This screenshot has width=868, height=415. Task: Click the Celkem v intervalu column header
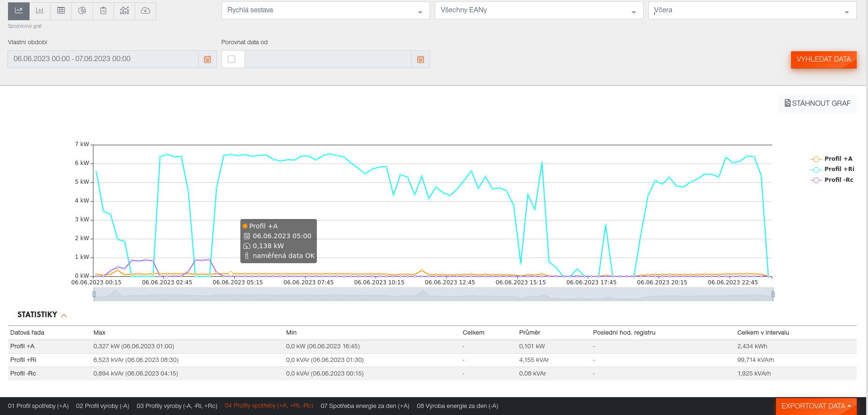tap(763, 333)
